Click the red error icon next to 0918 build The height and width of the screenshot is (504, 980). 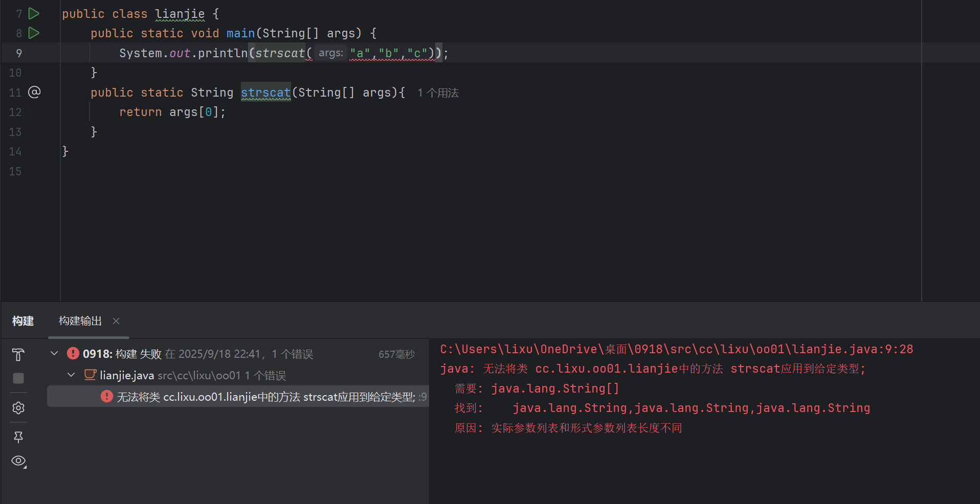(73, 354)
